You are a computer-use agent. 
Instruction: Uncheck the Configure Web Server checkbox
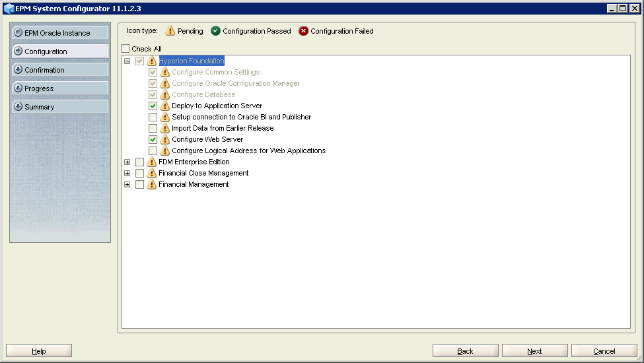point(153,139)
